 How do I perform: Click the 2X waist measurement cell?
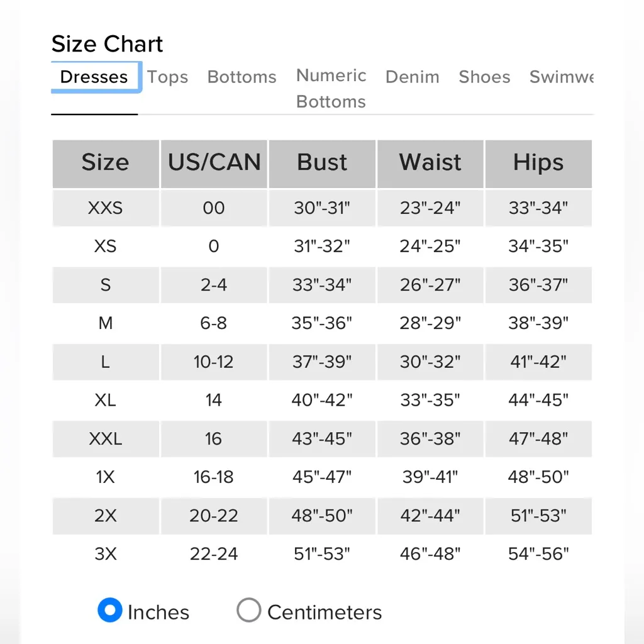(430, 516)
